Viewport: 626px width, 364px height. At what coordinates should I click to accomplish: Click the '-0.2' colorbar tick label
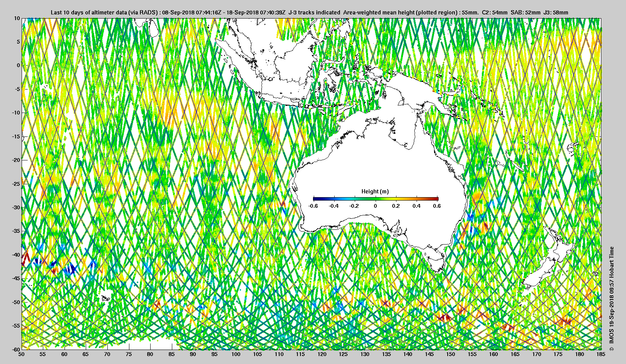coord(354,206)
